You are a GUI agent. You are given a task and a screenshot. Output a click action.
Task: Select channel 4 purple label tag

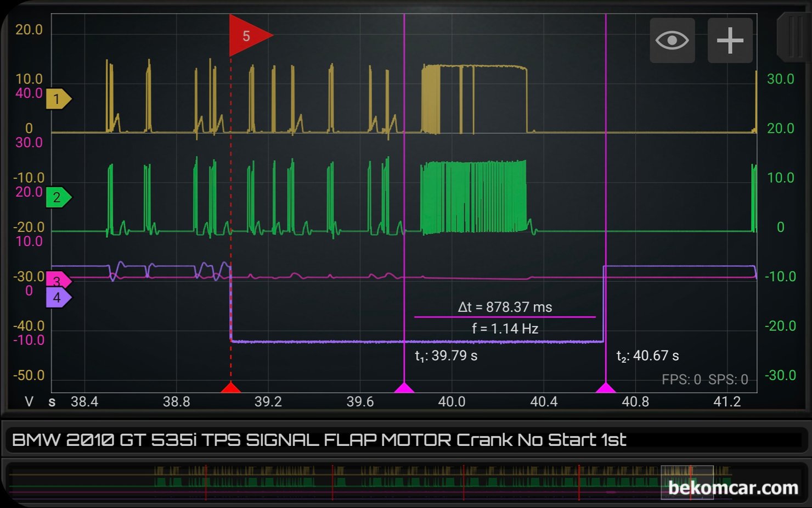click(x=58, y=298)
